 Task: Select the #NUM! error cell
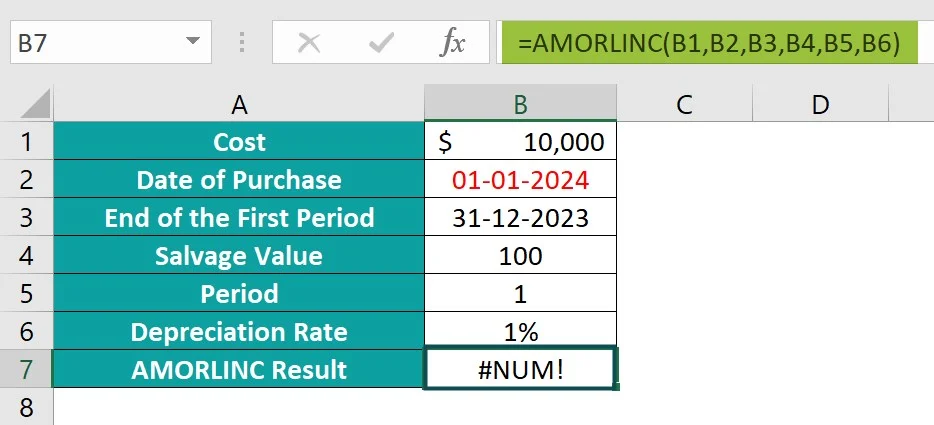pyautogui.click(x=521, y=370)
